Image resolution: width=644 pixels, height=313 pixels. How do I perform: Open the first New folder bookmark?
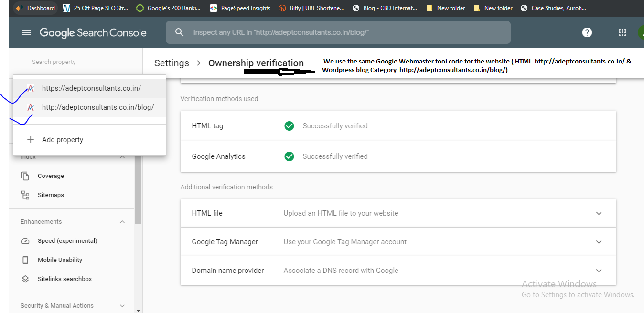[446, 8]
